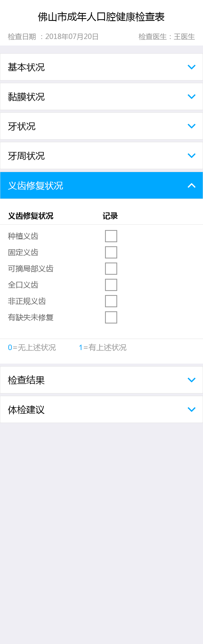The image size is (203, 644).
Task: Select the 非正规义齿 checkbox
Action: coord(111,301)
